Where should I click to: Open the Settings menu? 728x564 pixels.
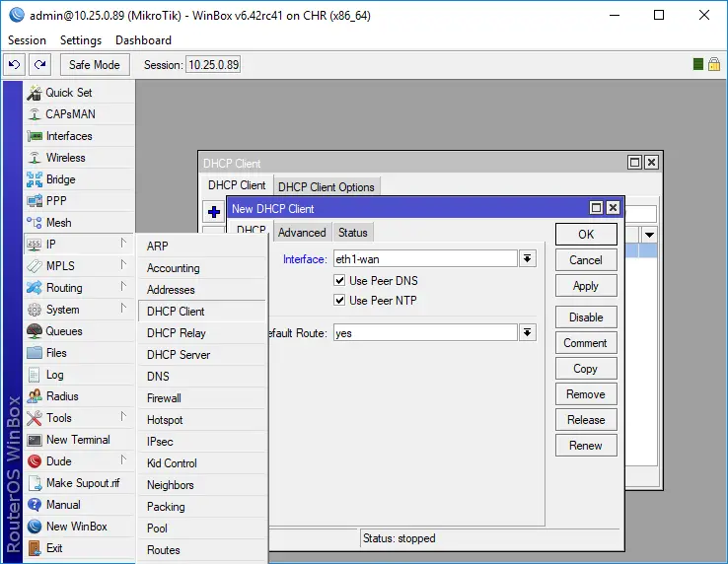coord(81,40)
